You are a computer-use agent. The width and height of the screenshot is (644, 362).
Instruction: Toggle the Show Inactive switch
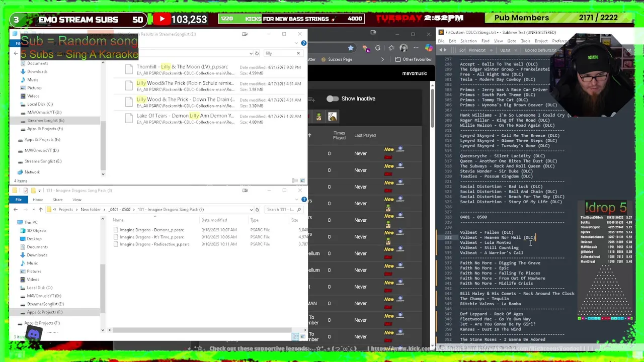coord(332,99)
